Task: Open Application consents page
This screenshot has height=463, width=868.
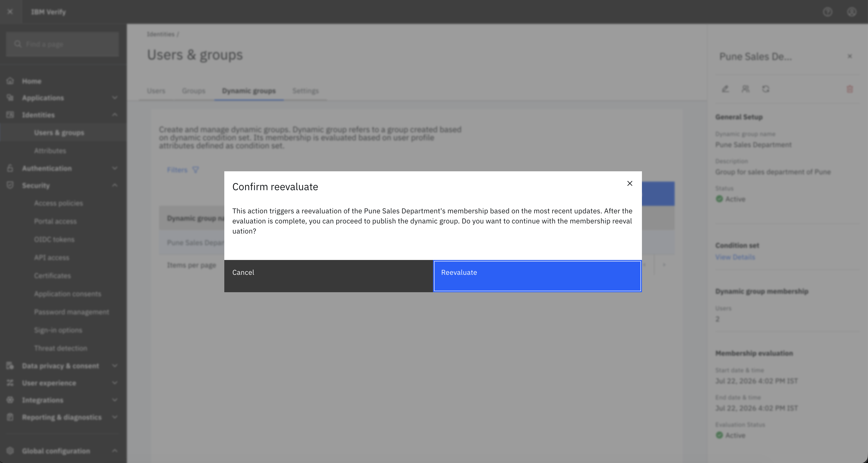Action: pos(67,294)
